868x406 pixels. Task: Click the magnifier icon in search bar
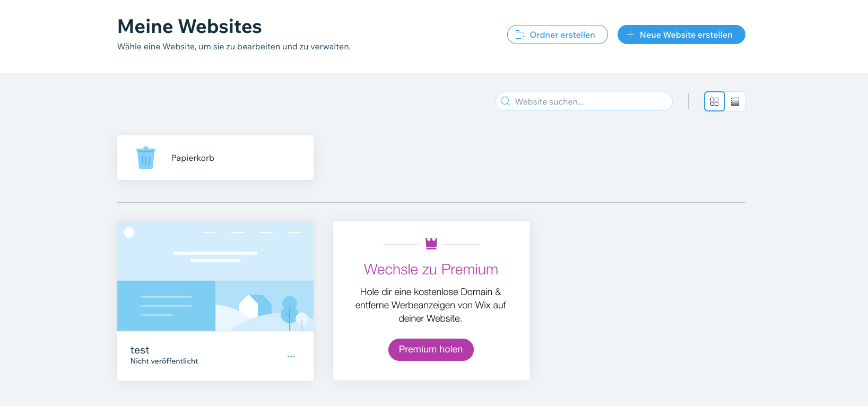click(506, 101)
